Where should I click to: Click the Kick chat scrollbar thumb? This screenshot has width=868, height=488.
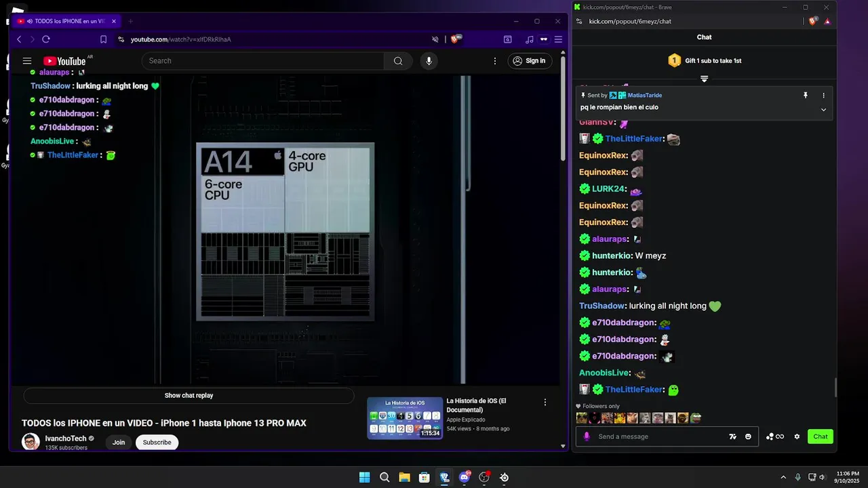(x=835, y=388)
